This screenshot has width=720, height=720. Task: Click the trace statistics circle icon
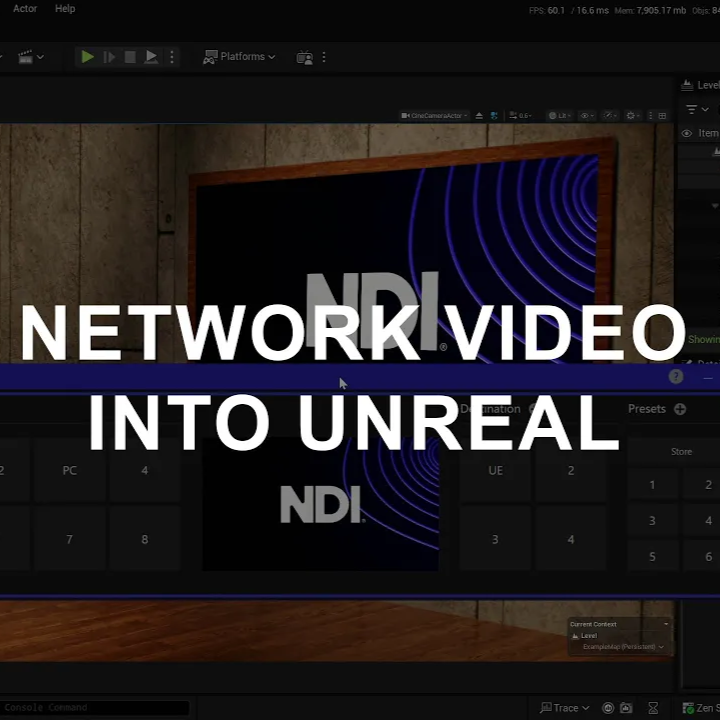608,708
